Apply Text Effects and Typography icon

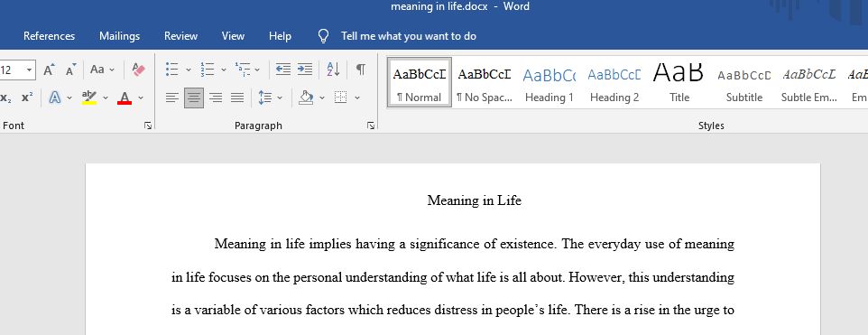55,98
